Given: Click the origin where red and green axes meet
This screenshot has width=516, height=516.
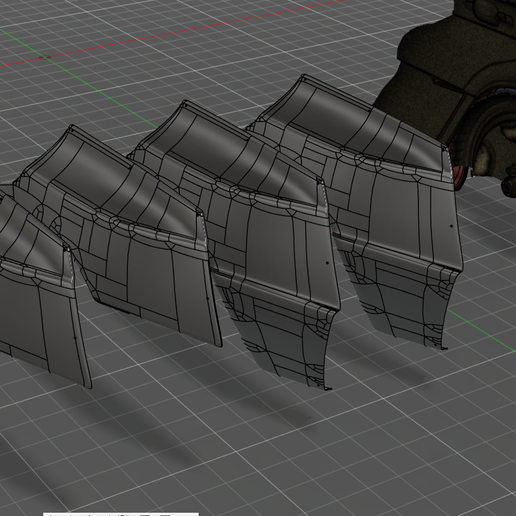Looking at the screenshot, I should (x=44, y=57).
